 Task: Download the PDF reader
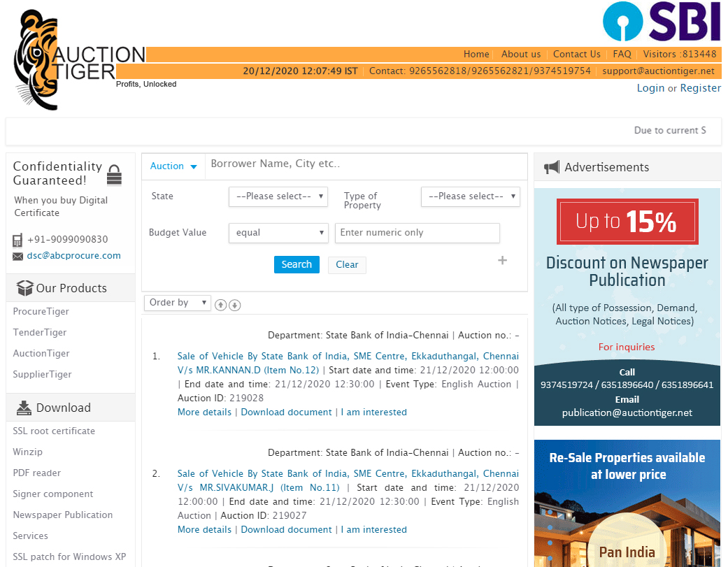(36, 473)
